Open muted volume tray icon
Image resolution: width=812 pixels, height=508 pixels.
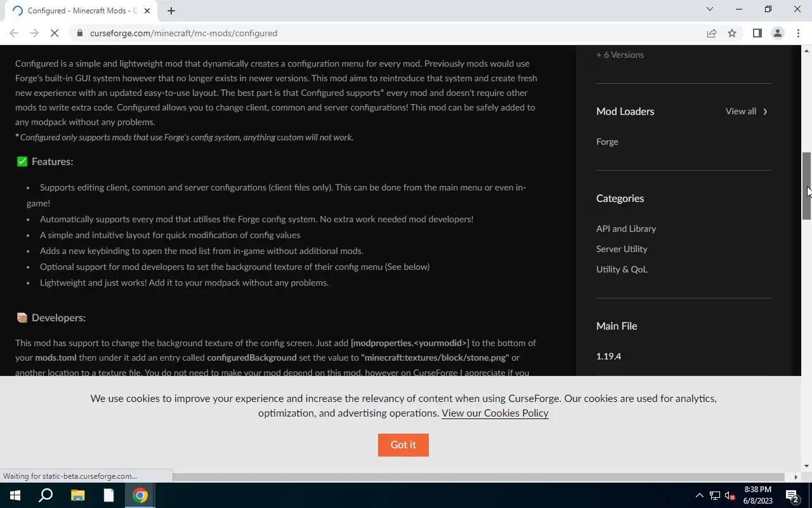pos(730,495)
